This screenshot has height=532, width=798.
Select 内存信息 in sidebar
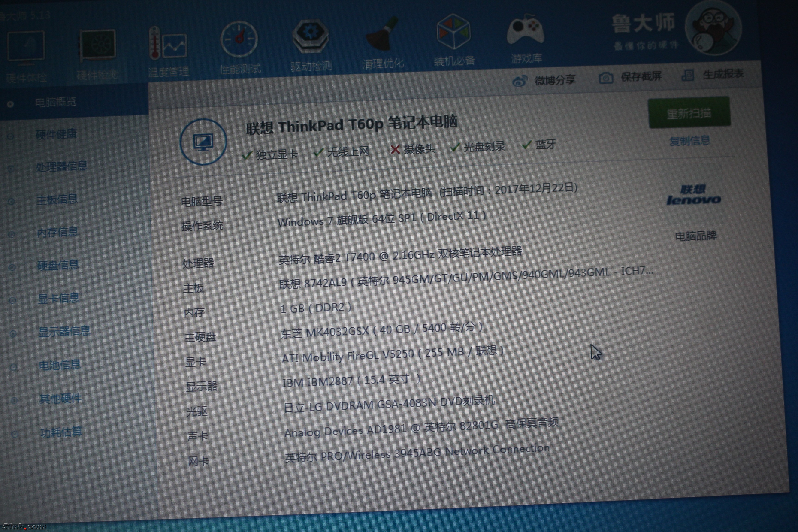(x=58, y=232)
